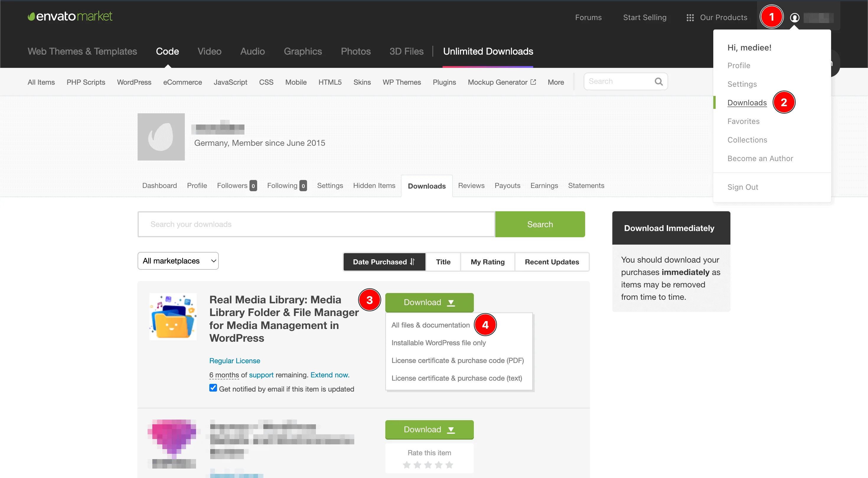Open the All marketplaces dropdown
This screenshot has width=868, height=478.
[x=178, y=261]
